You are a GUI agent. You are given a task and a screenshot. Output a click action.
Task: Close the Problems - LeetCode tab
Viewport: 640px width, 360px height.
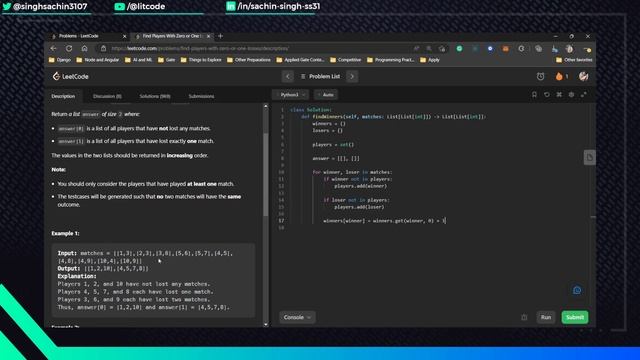[x=124, y=36]
